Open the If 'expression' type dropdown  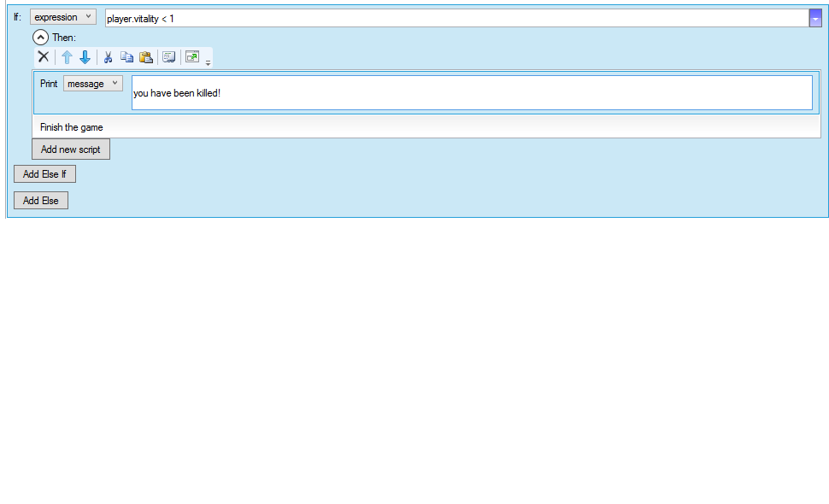pyautogui.click(x=63, y=17)
